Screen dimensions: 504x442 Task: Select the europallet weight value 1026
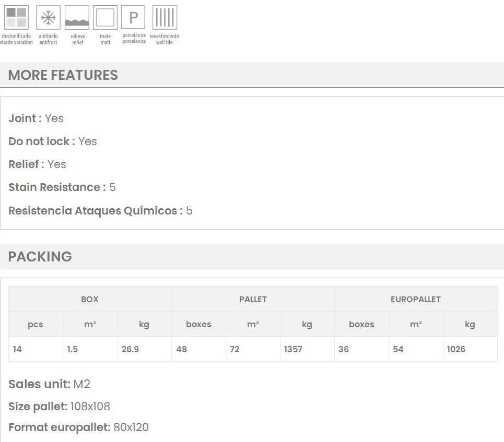click(456, 349)
